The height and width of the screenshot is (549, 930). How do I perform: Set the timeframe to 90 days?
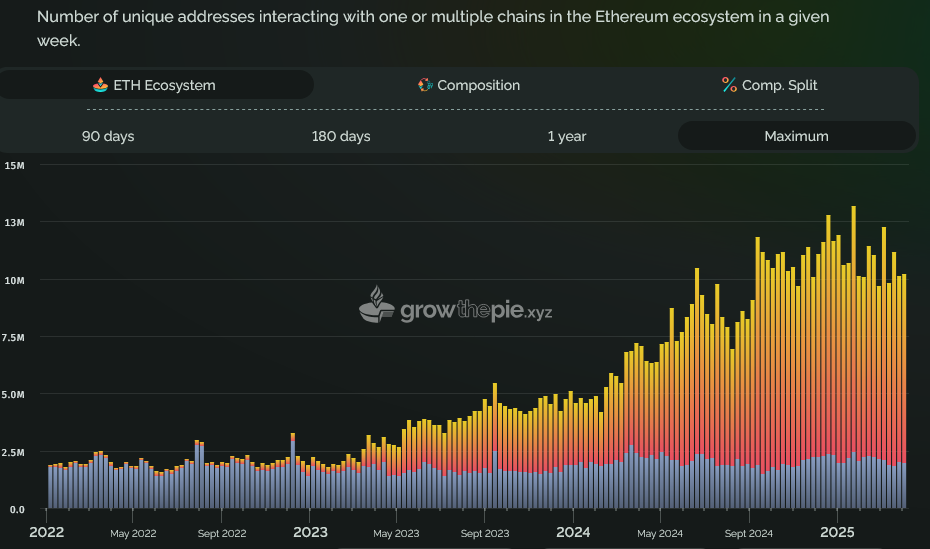(x=108, y=136)
